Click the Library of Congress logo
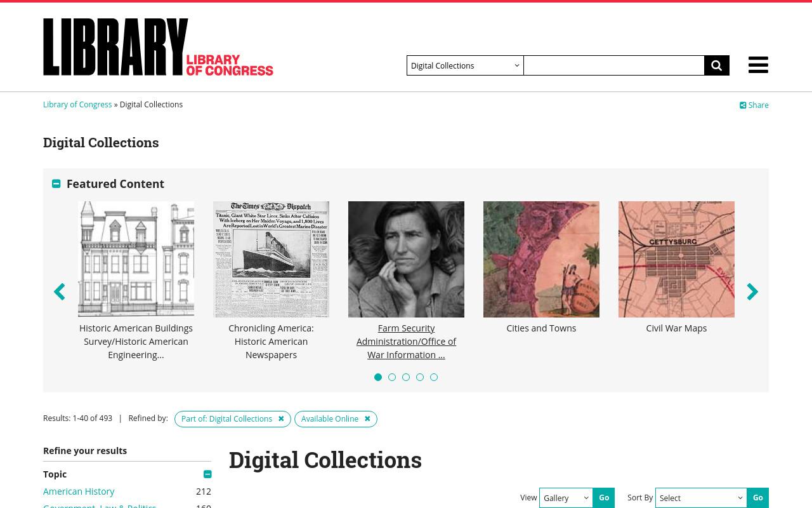The image size is (812, 508). [158, 47]
